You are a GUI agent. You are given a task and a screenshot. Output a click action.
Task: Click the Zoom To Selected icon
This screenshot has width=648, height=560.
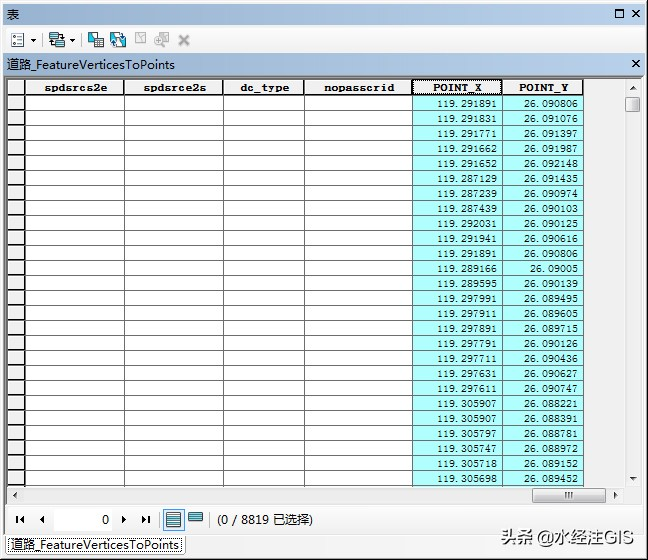pos(162,40)
